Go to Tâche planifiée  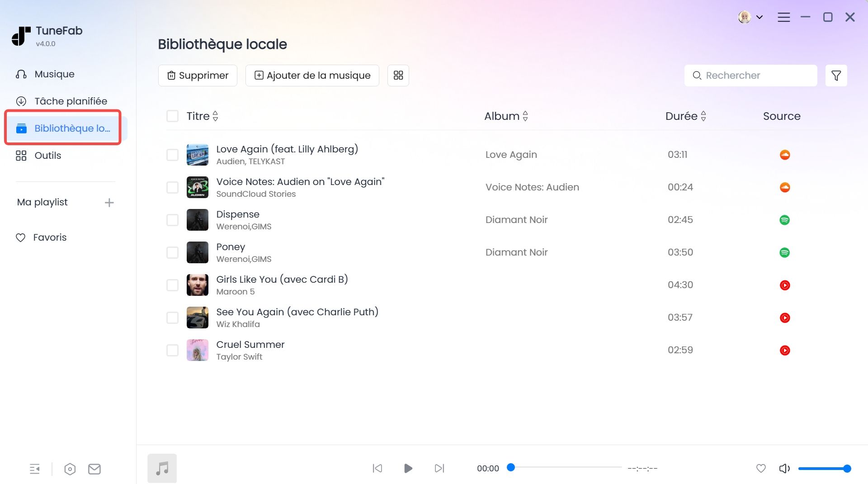[71, 101]
